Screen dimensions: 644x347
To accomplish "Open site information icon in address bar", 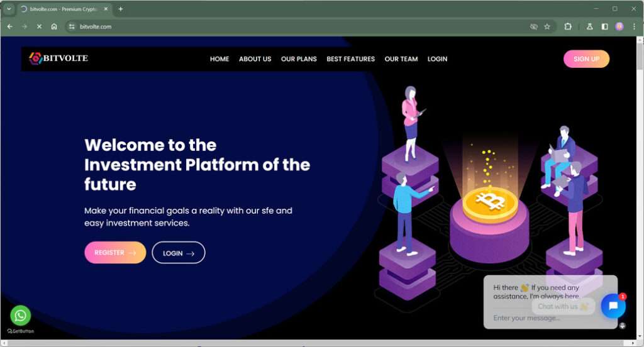I will (x=72, y=26).
